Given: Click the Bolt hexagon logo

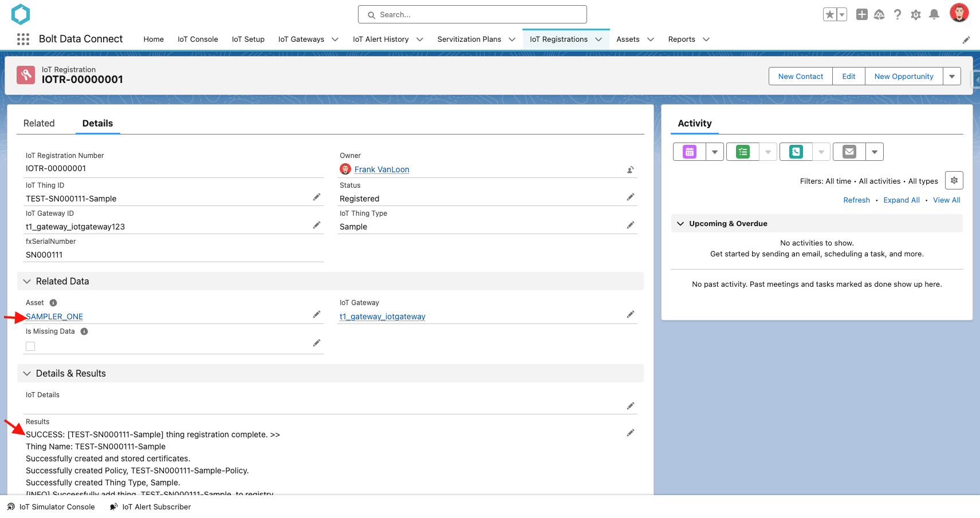Looking at the screenshot, I should click(21, 14).
